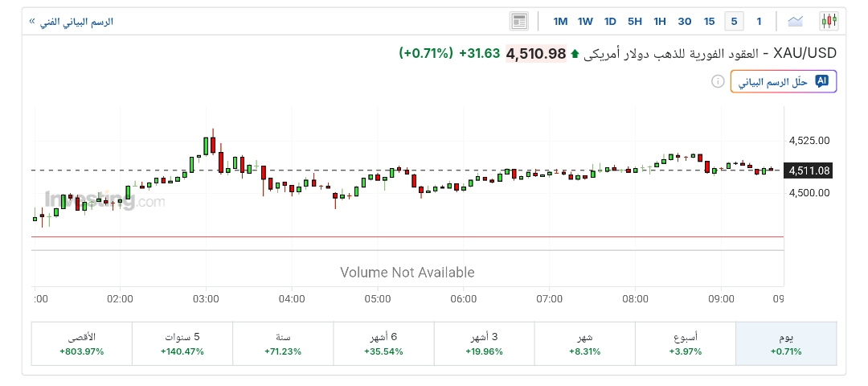Switch to area chart type

796,21
